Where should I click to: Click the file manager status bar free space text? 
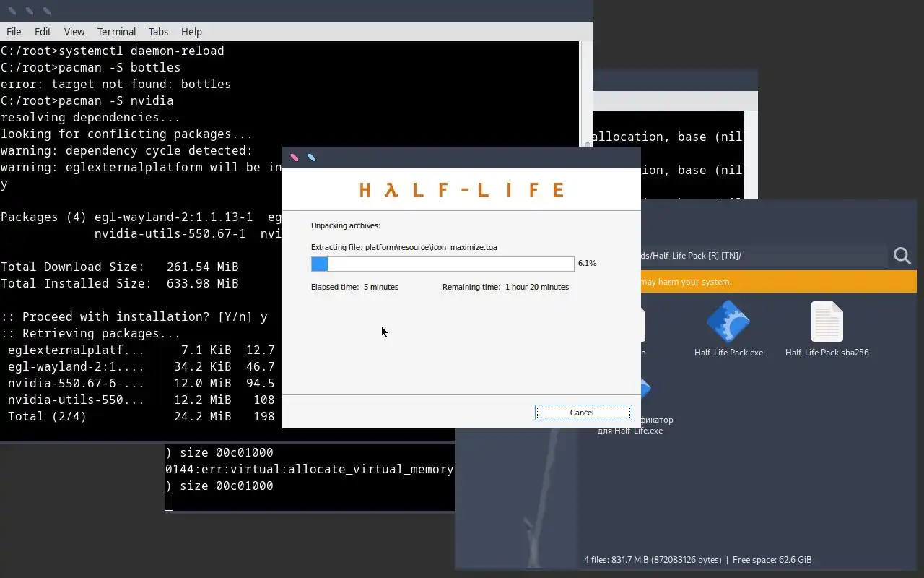(772, 560)
